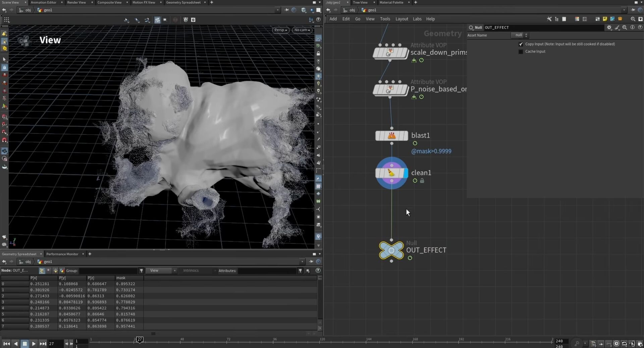Disable the Copy Input checkbox
This screenshot has width=644, height=348.
click(521, 44)
